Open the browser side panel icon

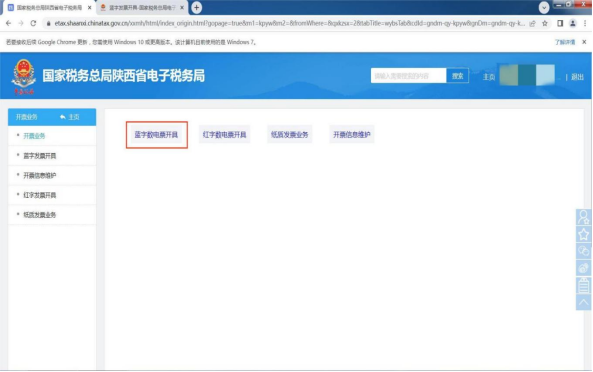(x=560, y=23)
